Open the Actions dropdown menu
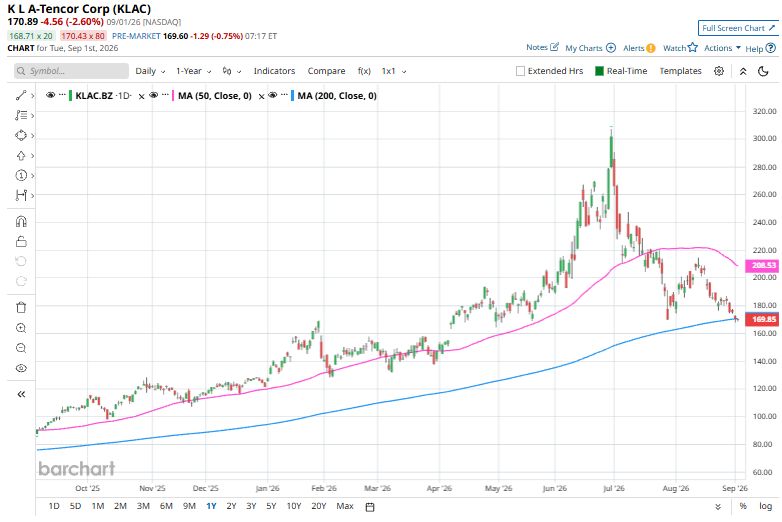Viewport: 782px width, 522px height. pos(722,48)
